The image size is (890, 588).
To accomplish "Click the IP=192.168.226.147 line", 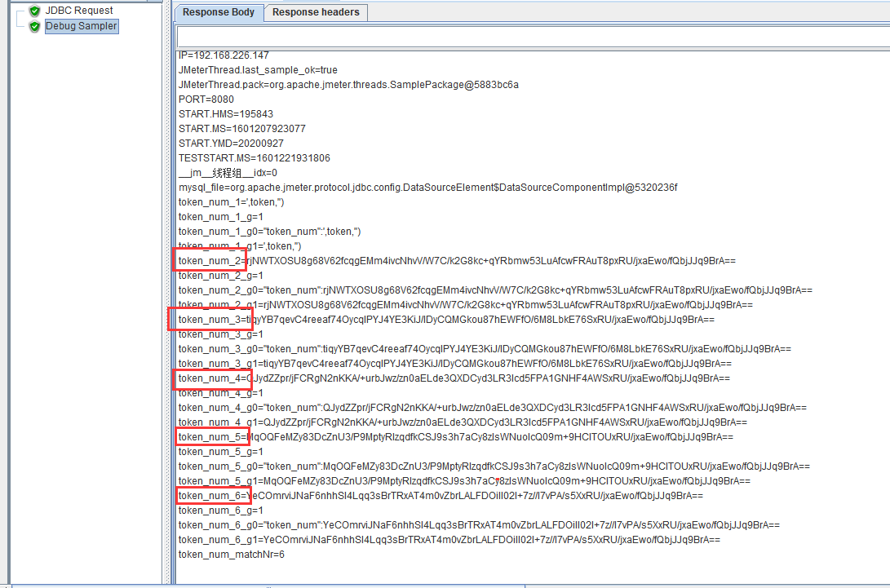I will tap(224, 55).
